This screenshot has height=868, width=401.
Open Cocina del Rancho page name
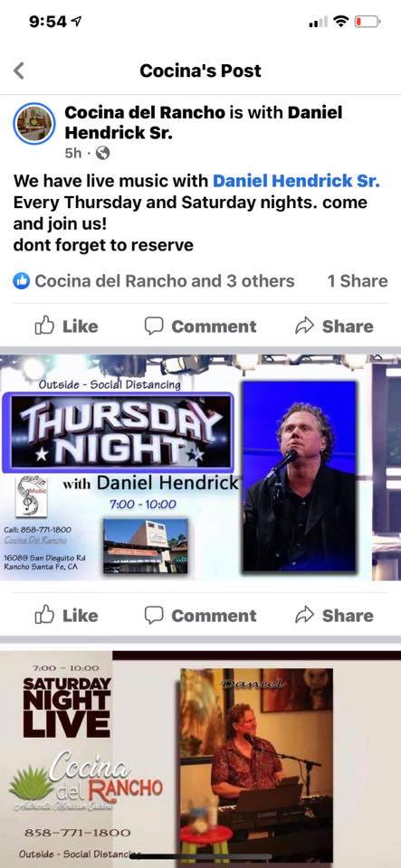pyautogui.click(x=145, y=112)
